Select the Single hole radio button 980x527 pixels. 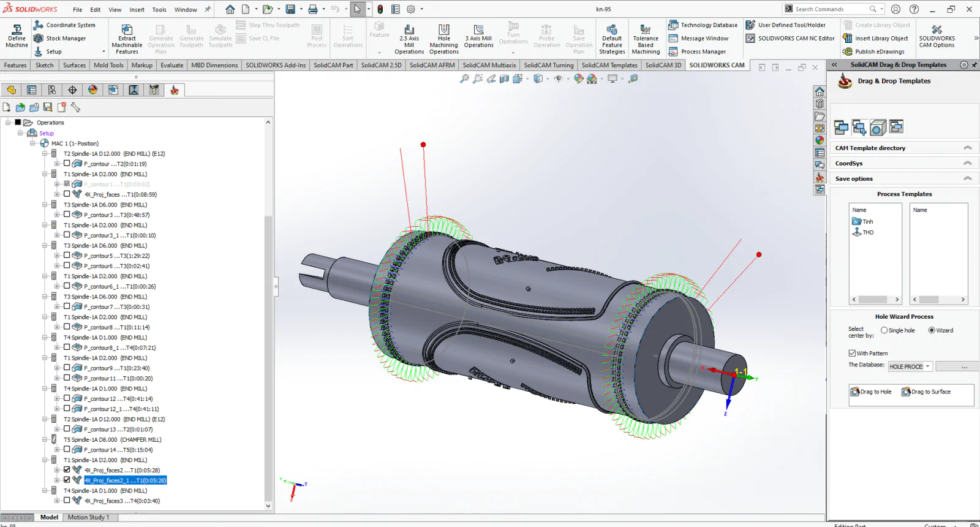pyautogui.click(x=884, y=330)
